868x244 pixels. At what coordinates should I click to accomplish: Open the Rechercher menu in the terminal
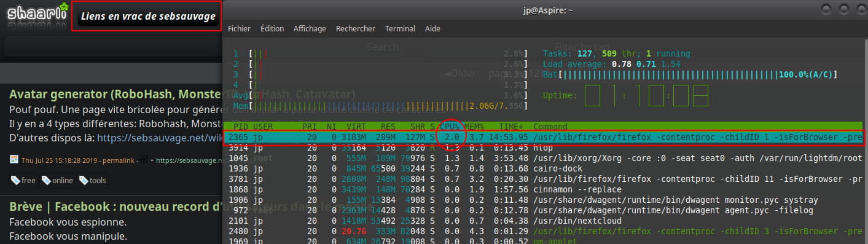tap(356, 28)
